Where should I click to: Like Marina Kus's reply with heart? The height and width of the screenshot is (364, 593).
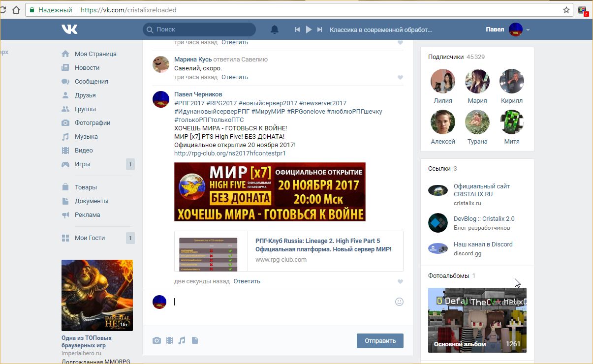pos(400,78)
